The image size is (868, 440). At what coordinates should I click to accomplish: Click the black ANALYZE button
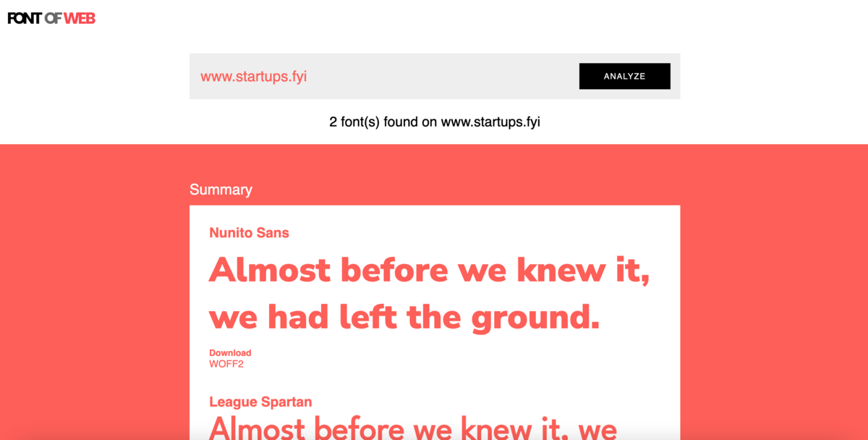pyautogui.click(x=624, y=76)
